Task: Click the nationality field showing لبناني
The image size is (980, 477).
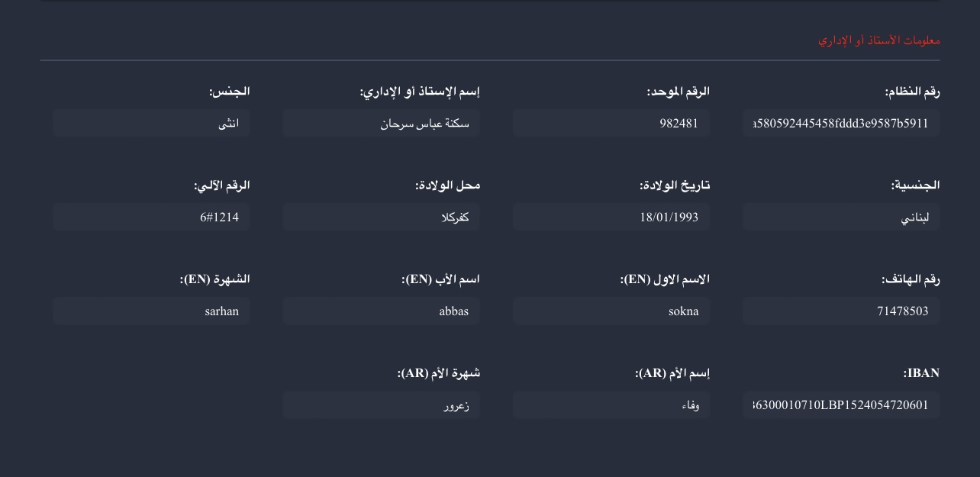Action: click(x=840, y=218)
